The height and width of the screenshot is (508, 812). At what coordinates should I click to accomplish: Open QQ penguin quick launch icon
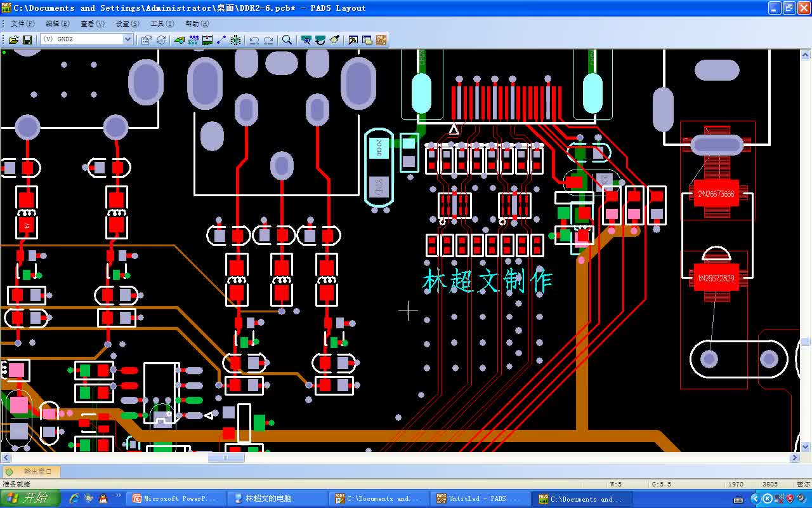pyautogui.click(x=103, y=498)
